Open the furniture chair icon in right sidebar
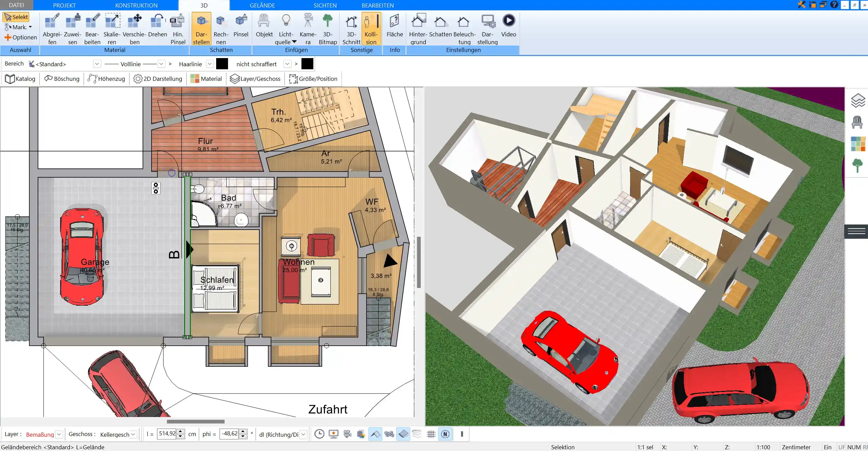Screen dimensions: 868x451 (x=857, y=122)
